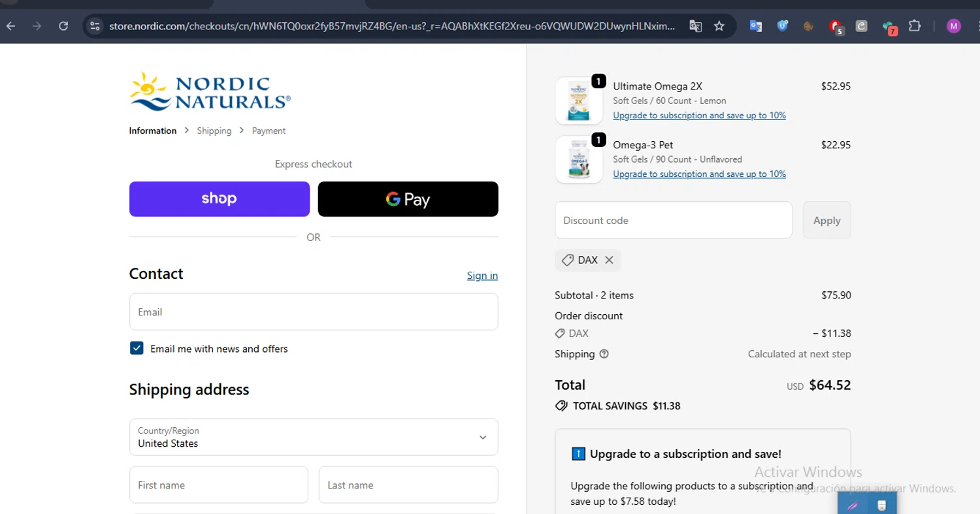Screen dimensions: 980x514
Task: Translate this page icon in address bar
Action: [x=695, y=26]
